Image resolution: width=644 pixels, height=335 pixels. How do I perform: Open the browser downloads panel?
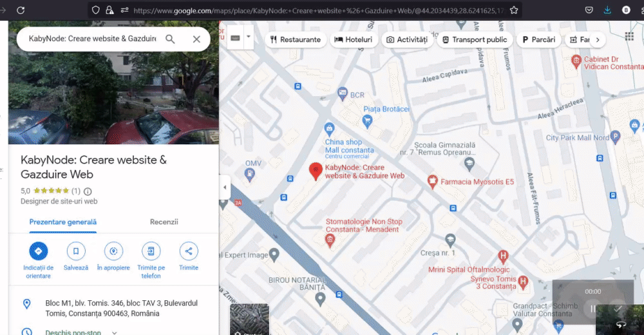[x=607, y=10]
